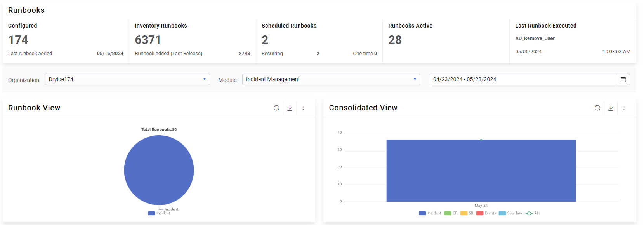Toggle CR series in chart legend

point(451,213)
